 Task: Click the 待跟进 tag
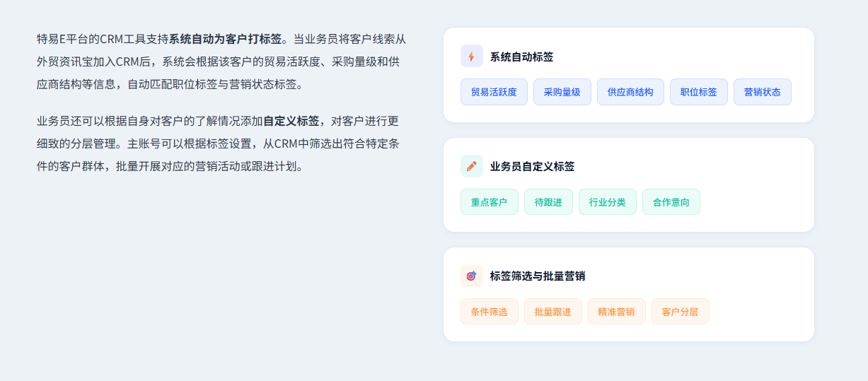coord(548,201)
